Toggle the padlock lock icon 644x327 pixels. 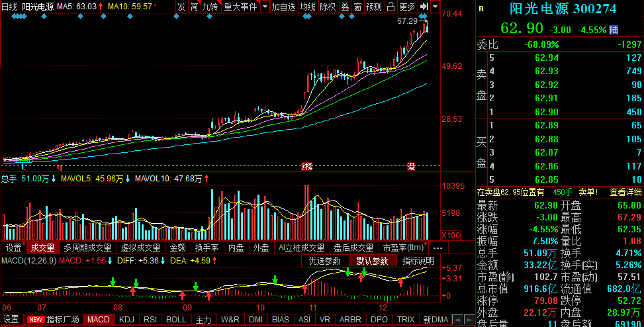391,7
